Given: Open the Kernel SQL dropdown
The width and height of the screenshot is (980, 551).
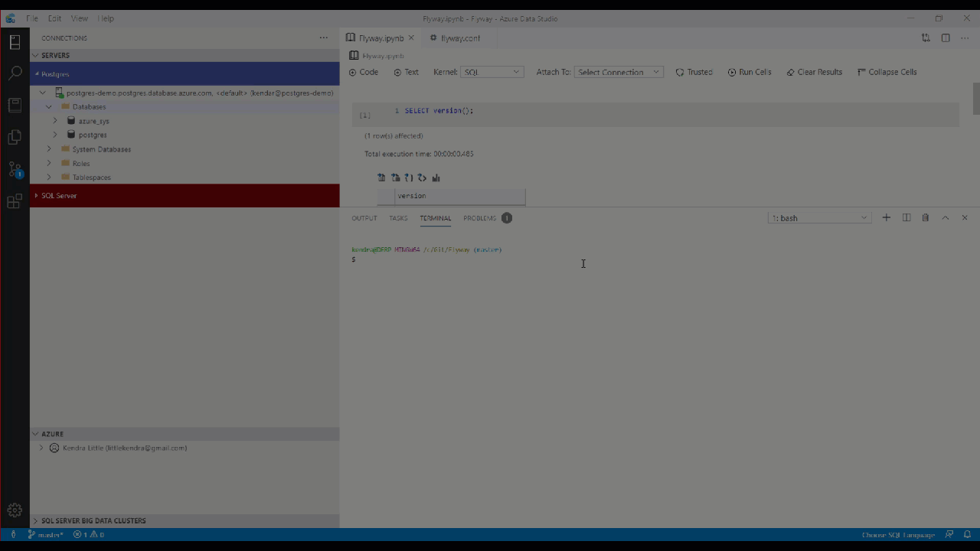Looking at the screenshot, I should 492,72.
